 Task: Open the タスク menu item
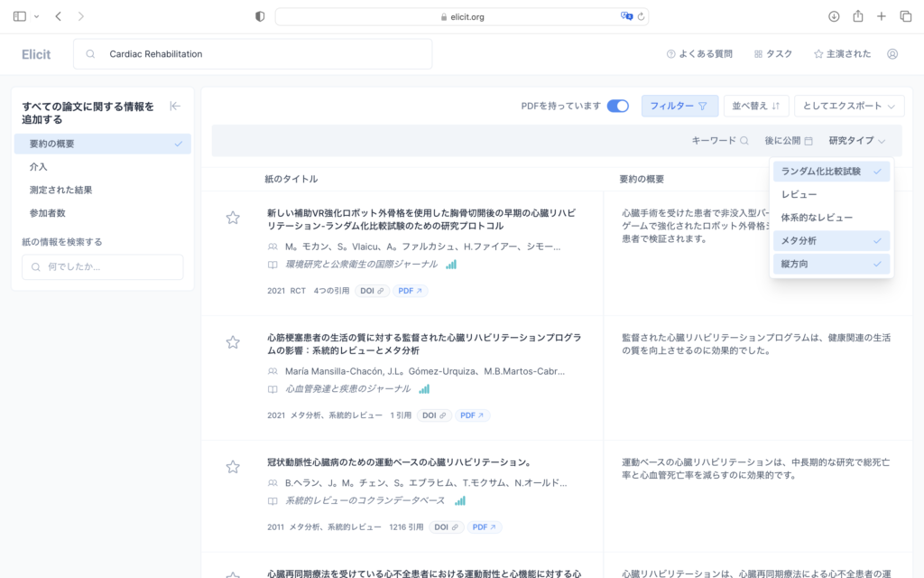pyautogui.click(x=772, y=53)
